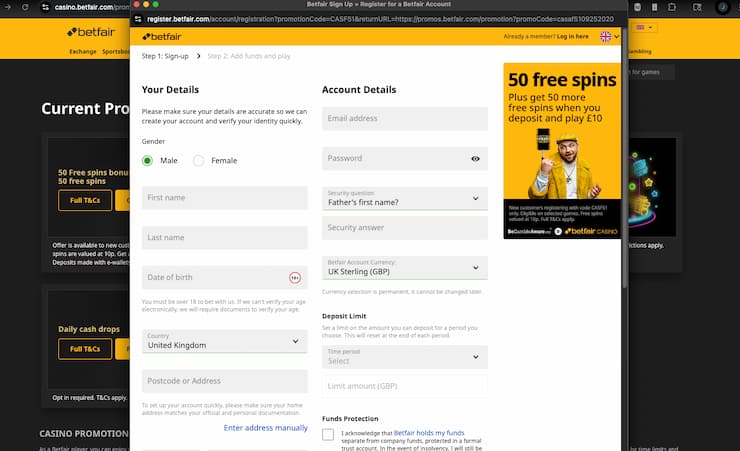Click the 50 free spins promo banner image

click(562, 151)
